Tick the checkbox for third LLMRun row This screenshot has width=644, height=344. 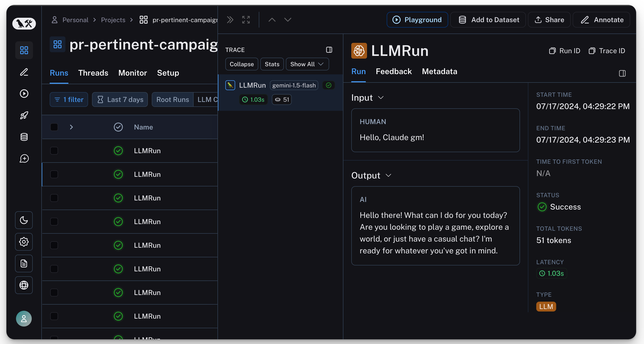pyautogui.click(x=54, y=198)
